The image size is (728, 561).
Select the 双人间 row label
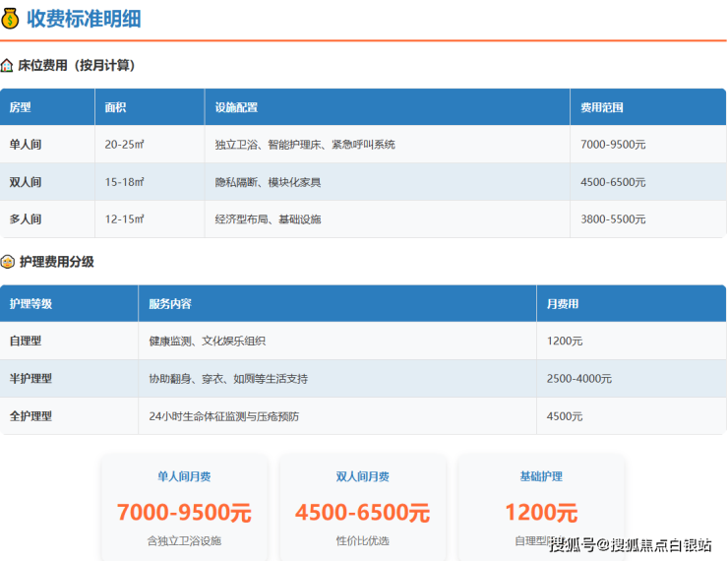point(26,182)
